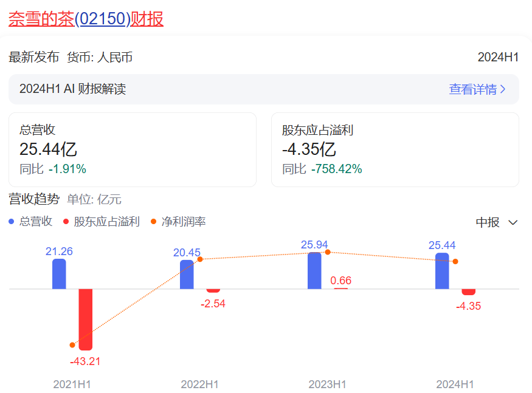Image resolution: width=532 pixels, height=393 pixels.
Task: Click 查看详情 link in AI 财报解读 banner
Action: click(x=472, y=89)
